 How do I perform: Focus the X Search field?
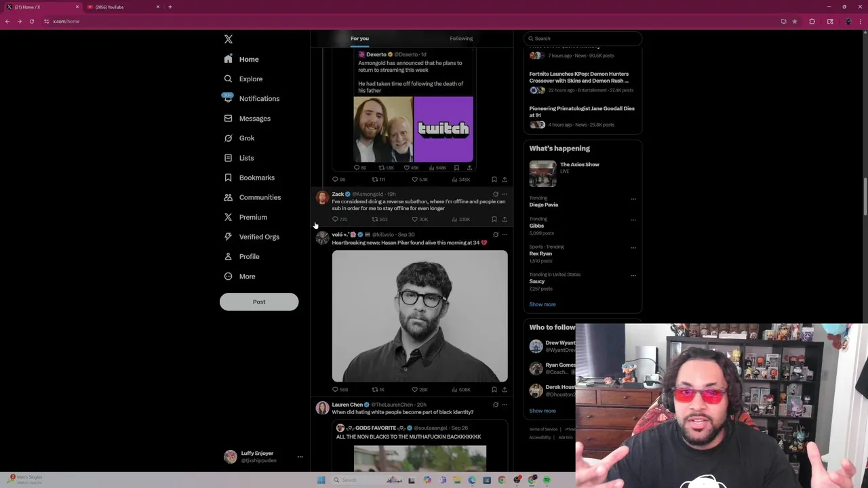583,39
